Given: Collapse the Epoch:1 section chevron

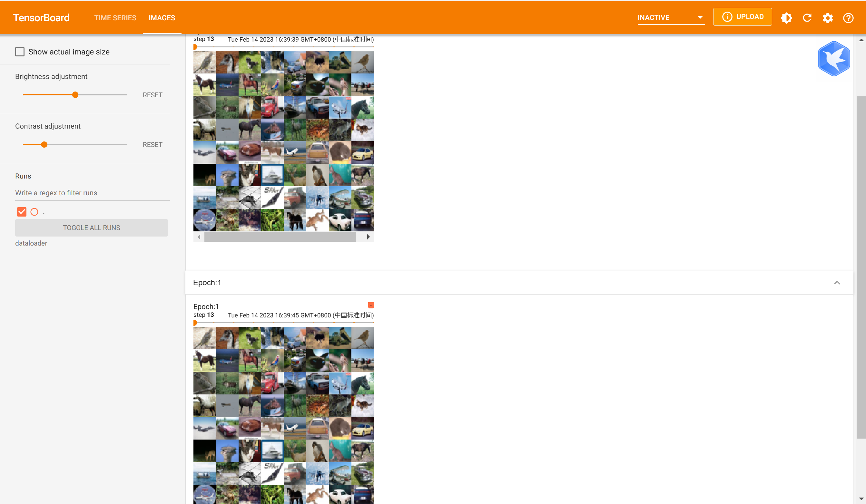Looking at the screenshot, I should coord(837,282).
